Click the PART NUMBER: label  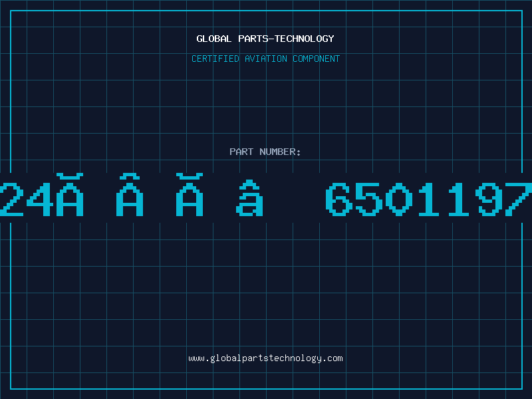pyautogui.click(x=265, y=152)
